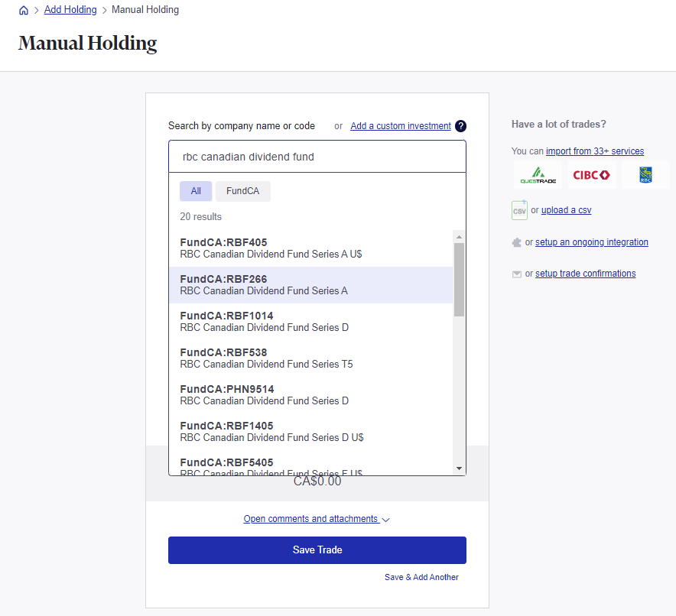Image resolution: width=676 pixels, height=616 pixels.
Task: Click the Questrade import icon
Action: coord(538,174)
